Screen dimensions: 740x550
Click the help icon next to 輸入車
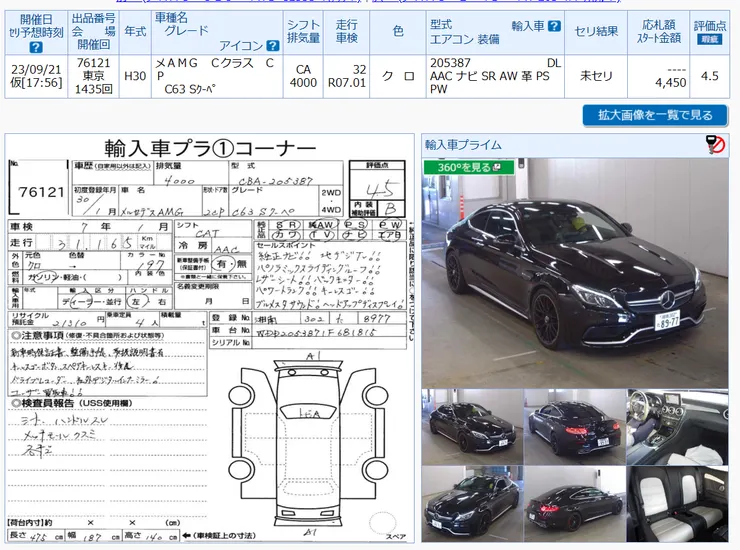555,26
